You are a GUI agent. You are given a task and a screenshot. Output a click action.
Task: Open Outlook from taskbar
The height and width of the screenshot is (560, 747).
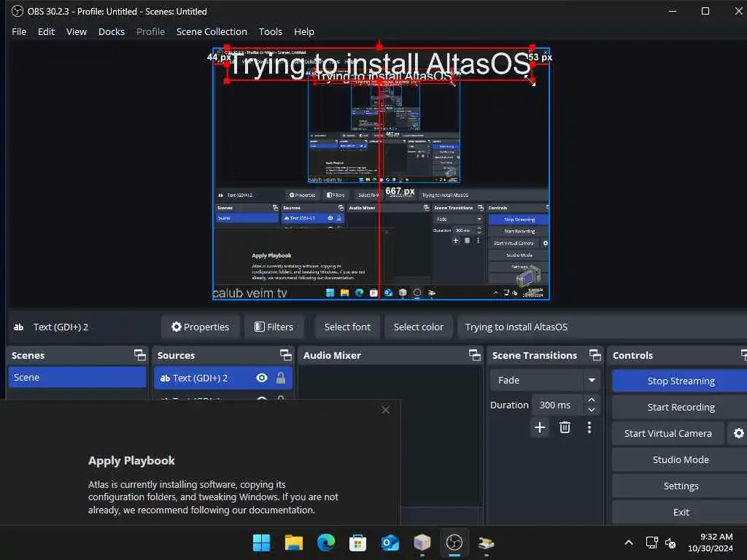(x=390, y=542)
